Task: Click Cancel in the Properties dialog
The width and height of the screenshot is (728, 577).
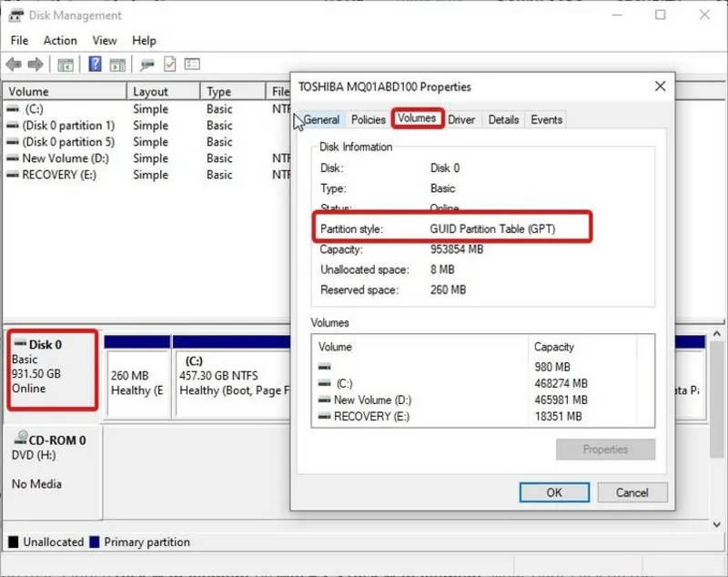Action: 632,492
